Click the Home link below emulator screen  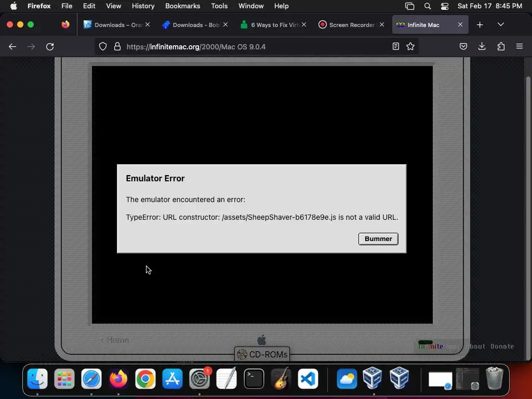(x=115, y=340)
